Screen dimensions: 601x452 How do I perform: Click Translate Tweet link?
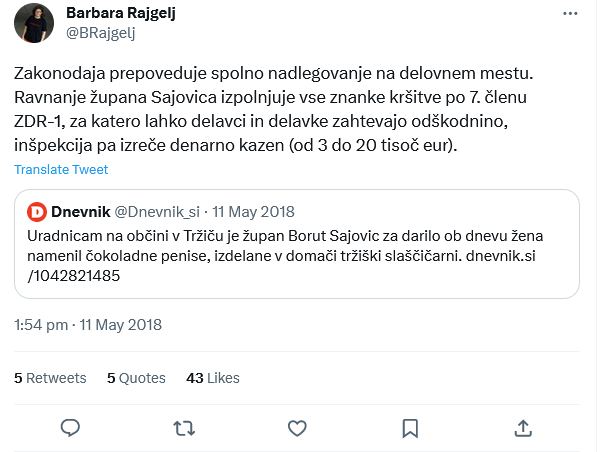[61, 169]
